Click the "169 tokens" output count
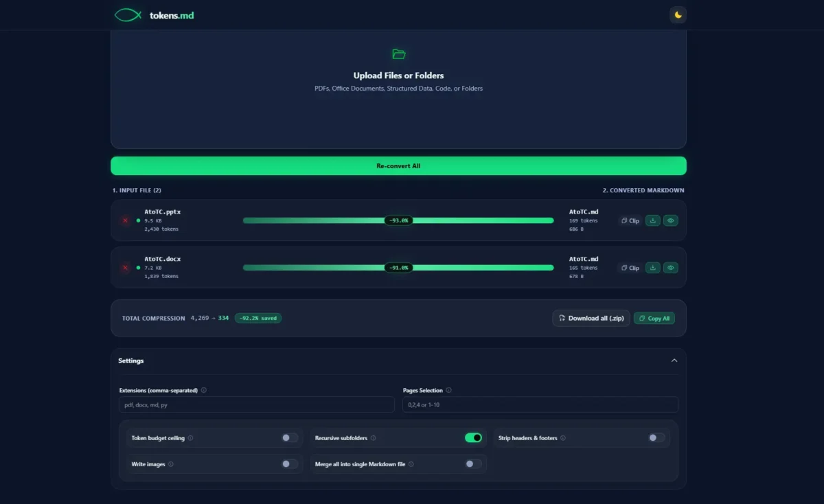The image size is (824, 504). pyautogui.click(x=584, y=220)
